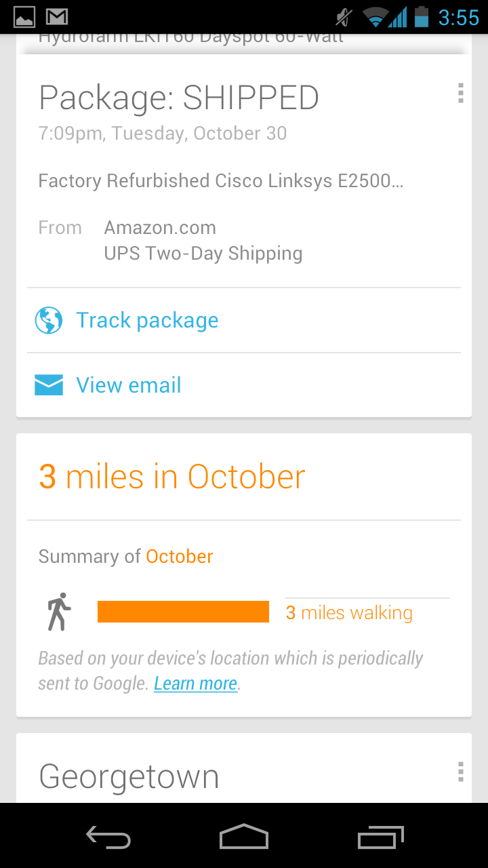Viewport: 488px width, 868px height.
Task: Open the Learn more link
Action: [x=195, y=684]
